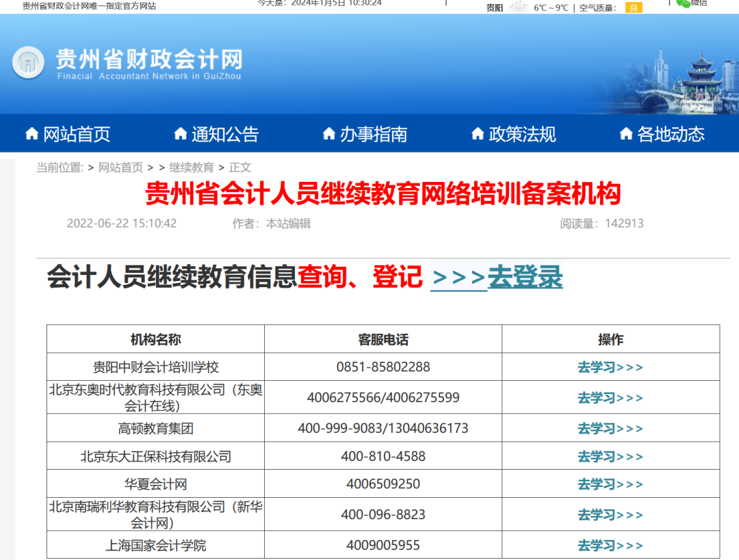Open 去学习 link for 上海国家会计学院

[x=610, y=545]
